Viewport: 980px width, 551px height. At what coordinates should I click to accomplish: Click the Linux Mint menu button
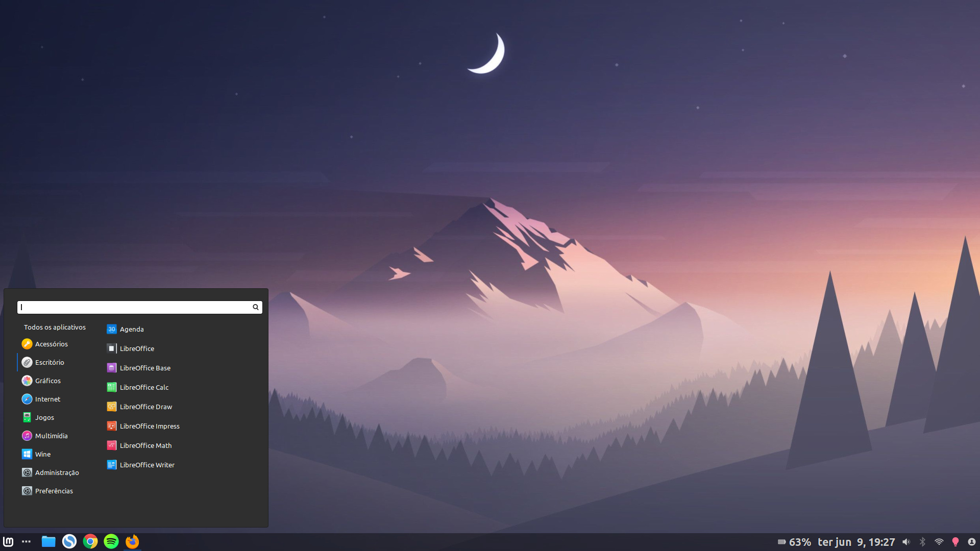pyautogui.click(x=8, y=541)
